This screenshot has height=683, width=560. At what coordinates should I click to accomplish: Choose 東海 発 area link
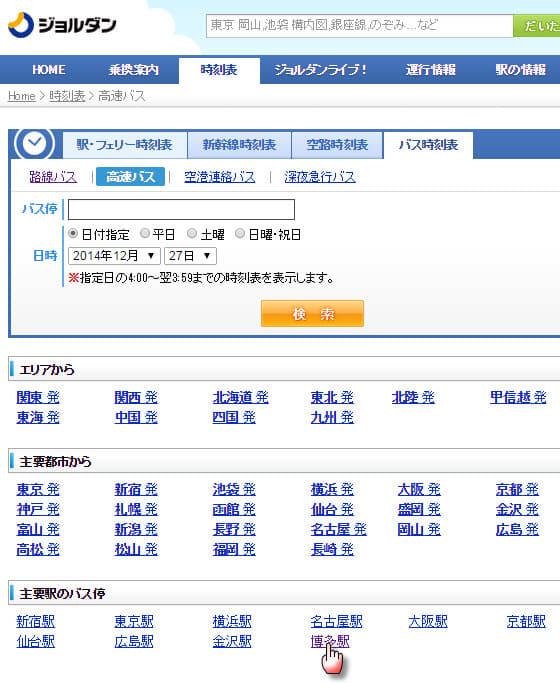(x=38, y=417)
